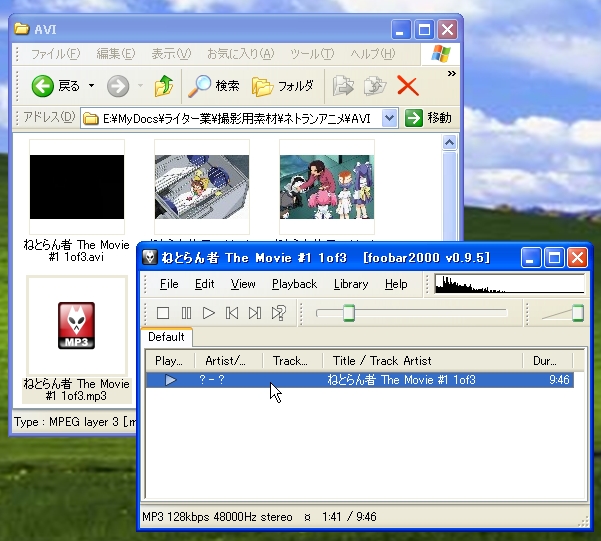The width and height of the screenshot is (601, 541).
Task: Click the 移動 Go button in Explorer
Action: tap(429, 118)
